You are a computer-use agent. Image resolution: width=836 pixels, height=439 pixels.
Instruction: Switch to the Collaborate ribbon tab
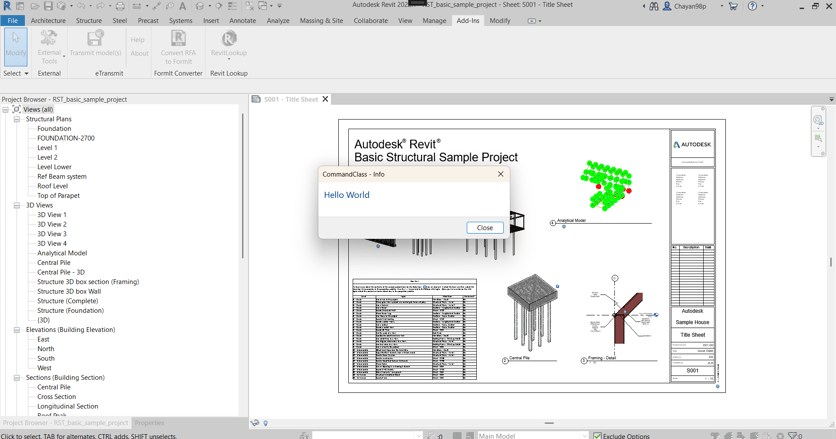371,21
